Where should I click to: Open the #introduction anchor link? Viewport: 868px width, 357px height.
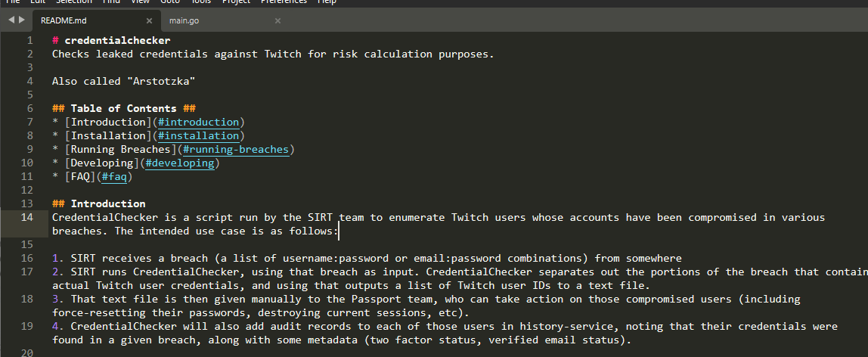pyautogui.click(x=198, y=123)
